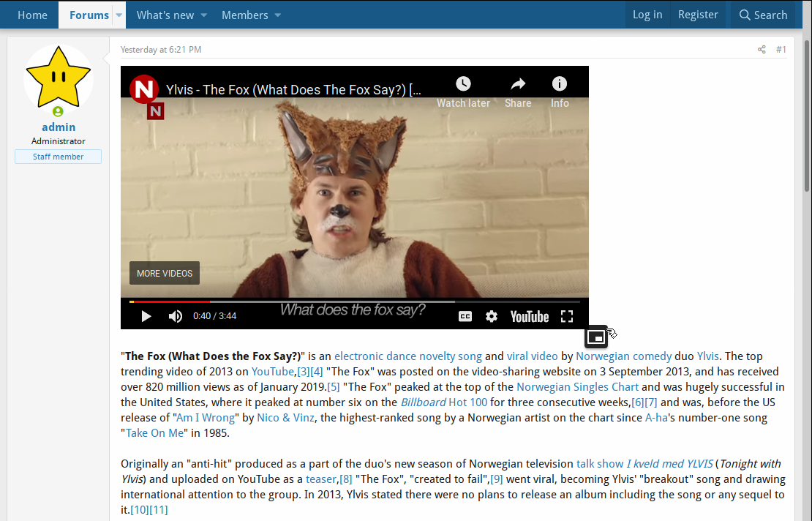
Task: Follow the Am I Wrong link
Action: [x=206, y=418]
